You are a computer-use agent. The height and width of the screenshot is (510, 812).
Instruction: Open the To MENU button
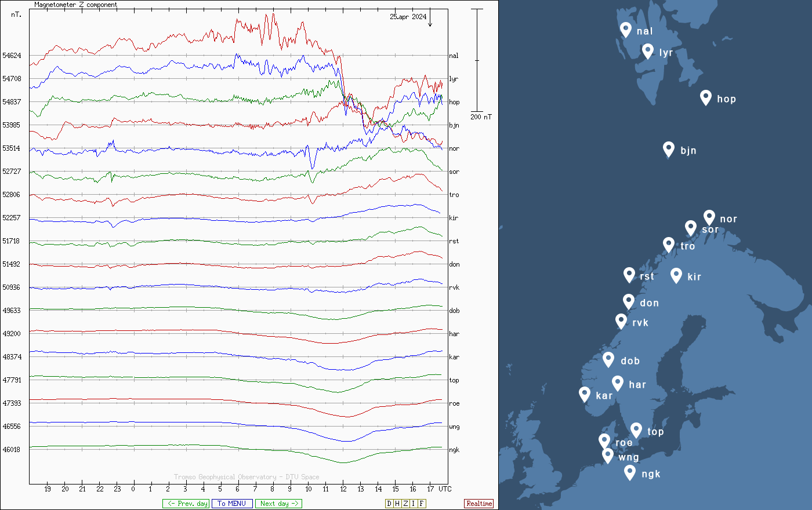232,504
